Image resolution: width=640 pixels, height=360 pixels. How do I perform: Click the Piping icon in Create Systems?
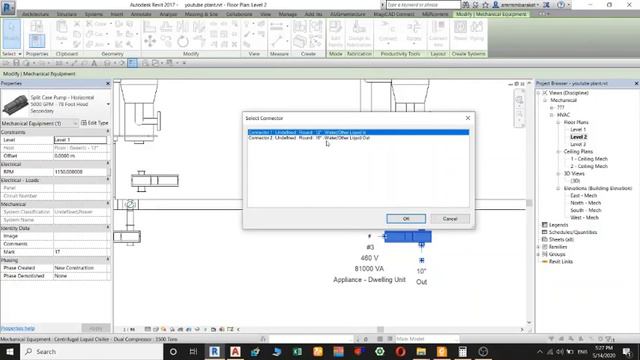[476, 31]
